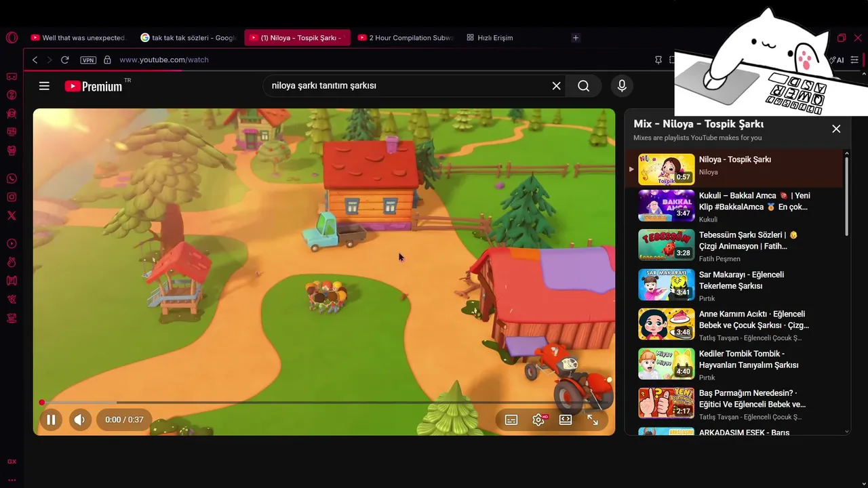Switch to 'tak tak tak sözleri' Google tab
The height and width of the screenshot is (488, 868).
point(188,38)
